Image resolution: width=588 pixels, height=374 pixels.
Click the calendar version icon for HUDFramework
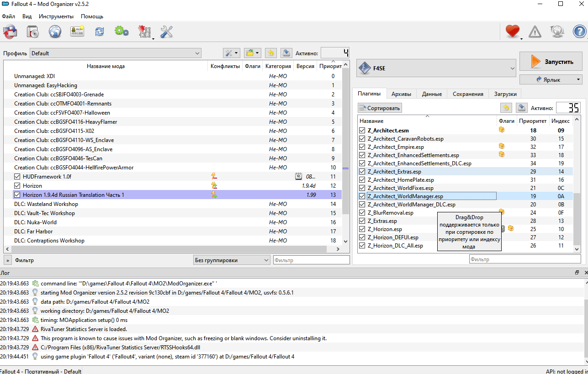tap(299, 176)
